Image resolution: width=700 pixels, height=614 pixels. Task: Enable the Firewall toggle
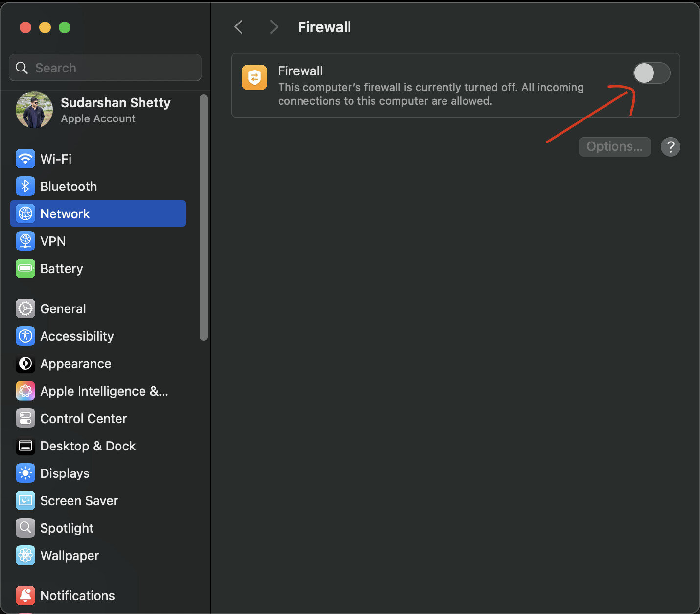652,73
